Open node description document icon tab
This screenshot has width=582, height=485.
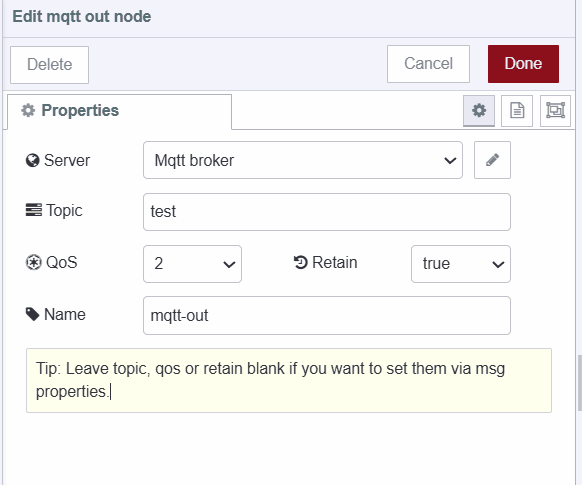pyautogui.click(x=517, y=111)
